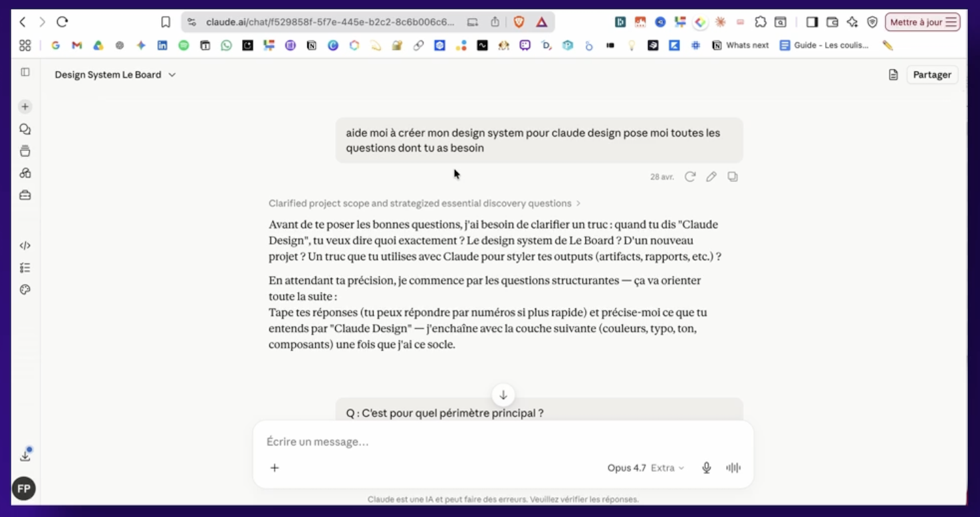Open the Opus 4.7 model selector
Screen dimensions: 980x517
point(646,468)
